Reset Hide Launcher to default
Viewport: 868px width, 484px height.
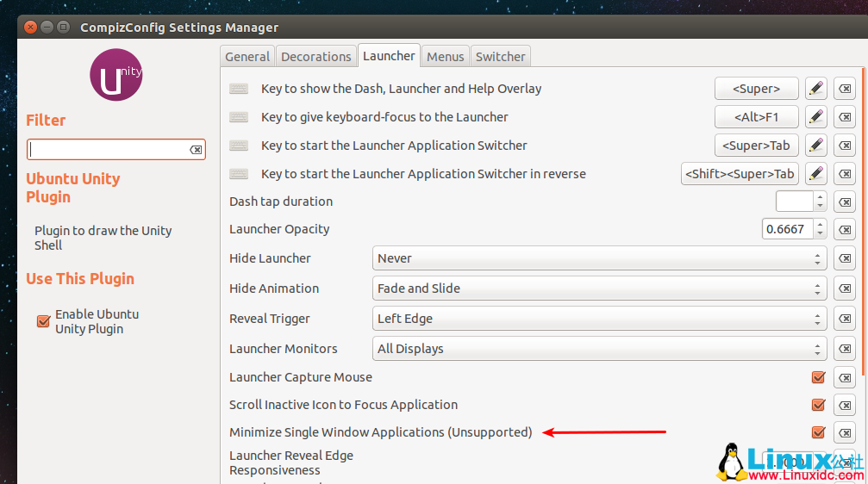pyautogui.click(x=845, y=258)
